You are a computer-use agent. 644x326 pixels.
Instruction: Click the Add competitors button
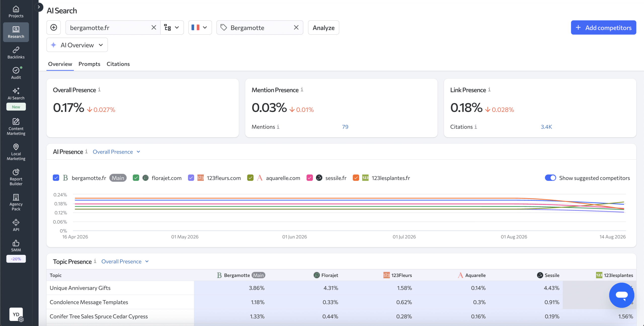(603, 27)
